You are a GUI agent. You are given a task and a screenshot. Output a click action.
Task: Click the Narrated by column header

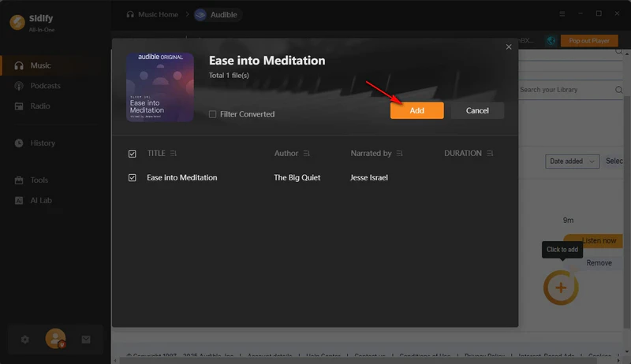point(371,154)
